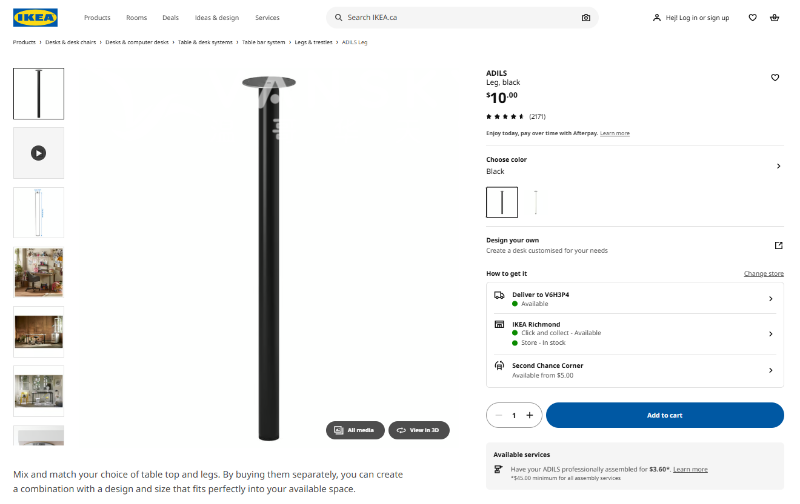The width and height of the screenshot is (800, 504).
Task: Click the Change store link
Action: pos(763,273)
